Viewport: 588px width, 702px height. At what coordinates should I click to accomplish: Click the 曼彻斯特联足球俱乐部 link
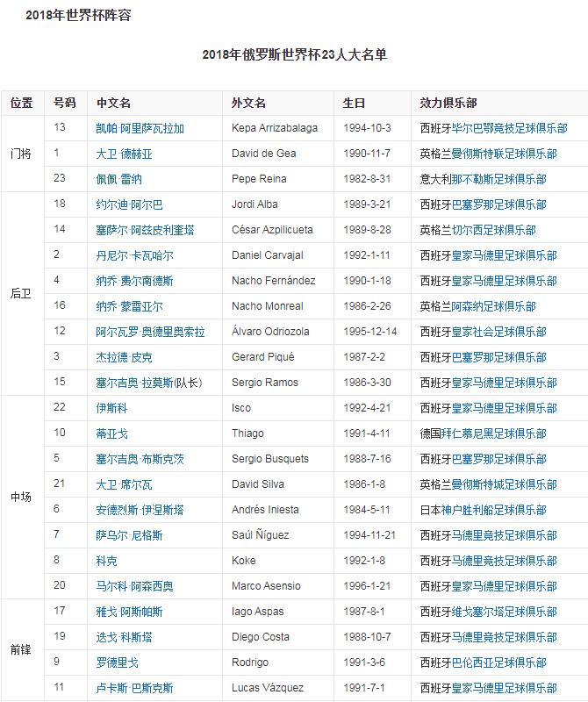505,154
